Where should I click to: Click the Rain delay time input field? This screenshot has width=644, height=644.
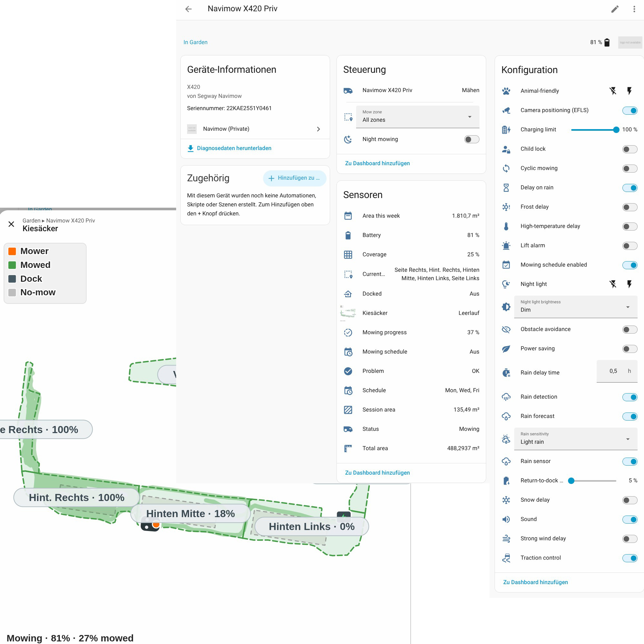(617, 371)
